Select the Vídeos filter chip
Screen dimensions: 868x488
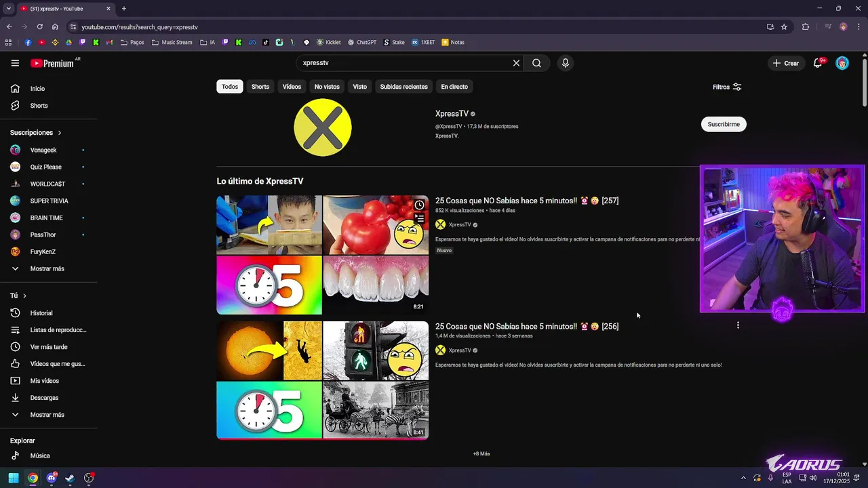click(292, 87)
